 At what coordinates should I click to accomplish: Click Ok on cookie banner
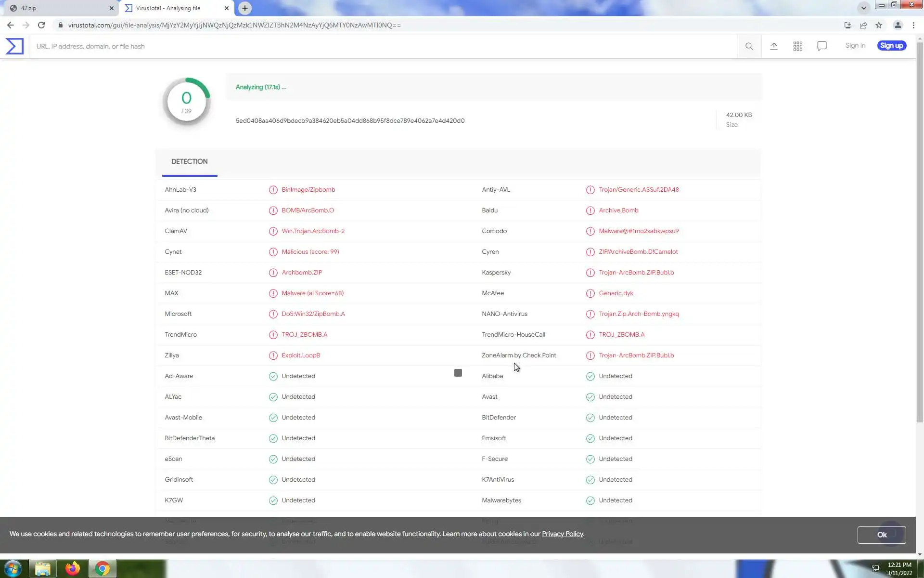coord(881,535)
